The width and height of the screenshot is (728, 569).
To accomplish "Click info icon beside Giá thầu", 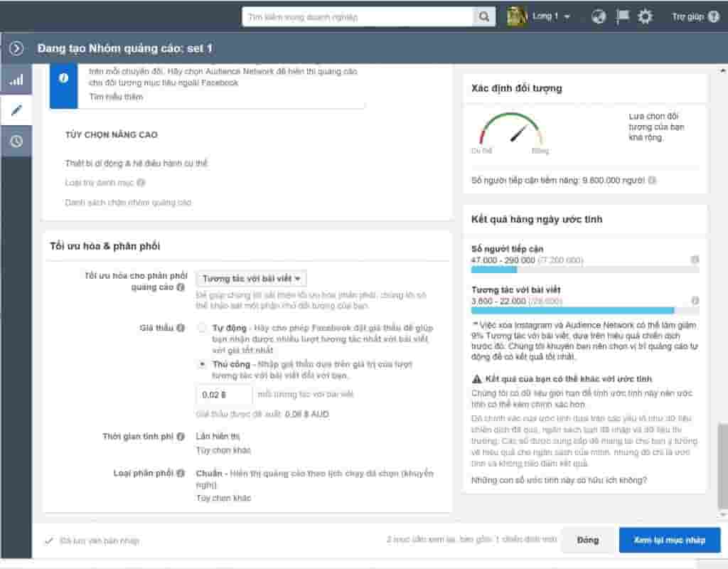I will coord(181,328).
